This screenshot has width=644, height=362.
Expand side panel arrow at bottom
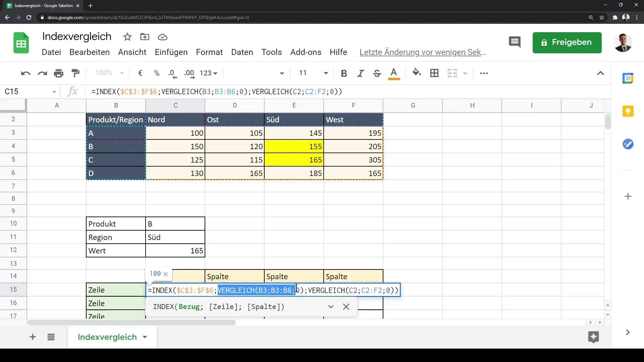(x=628, y=333)
